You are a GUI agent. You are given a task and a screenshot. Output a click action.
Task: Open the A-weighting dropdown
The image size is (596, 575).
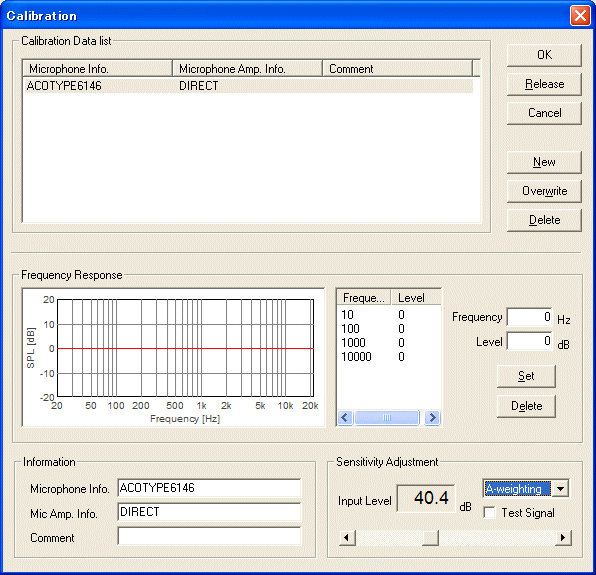[561, 489]
